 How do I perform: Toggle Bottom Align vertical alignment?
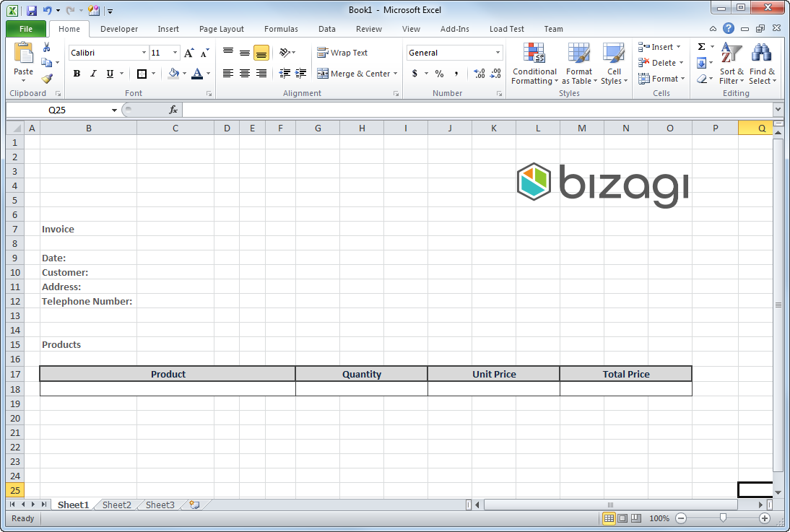click(x=261, y=53)
